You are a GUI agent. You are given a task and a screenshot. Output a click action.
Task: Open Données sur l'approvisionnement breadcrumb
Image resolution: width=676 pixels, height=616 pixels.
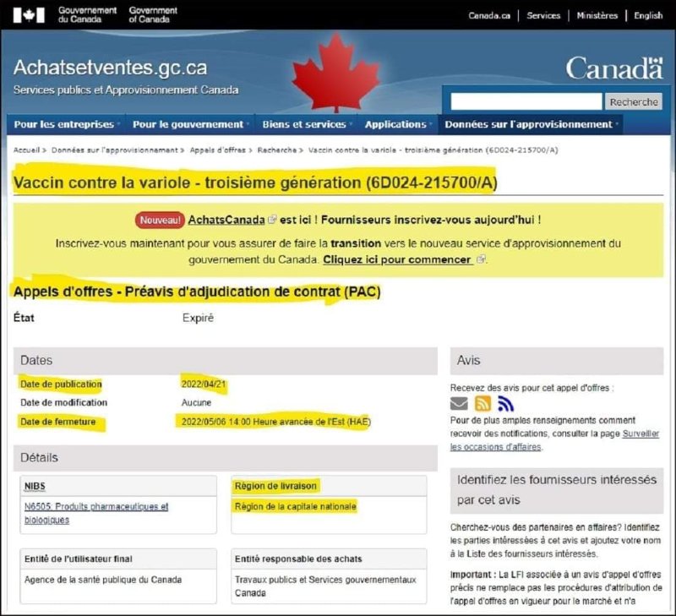point(114,150)
